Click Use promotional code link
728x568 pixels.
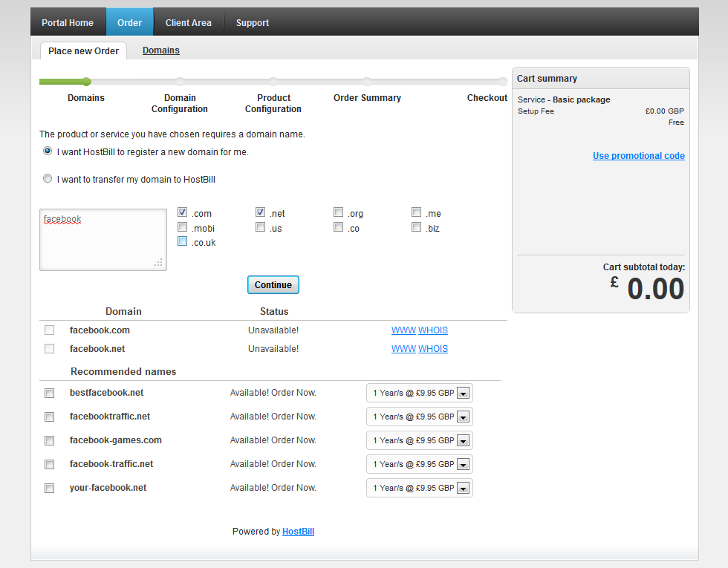(638, 155)
